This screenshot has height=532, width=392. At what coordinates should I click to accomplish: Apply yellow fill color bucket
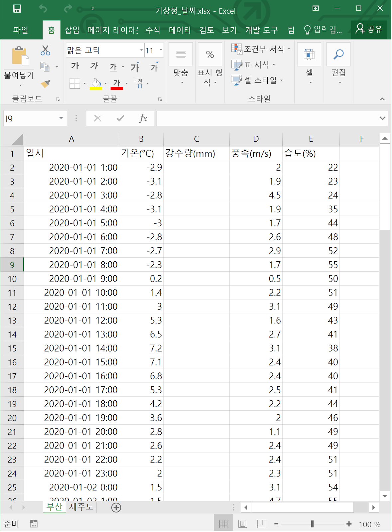click(x=96, y=83)
